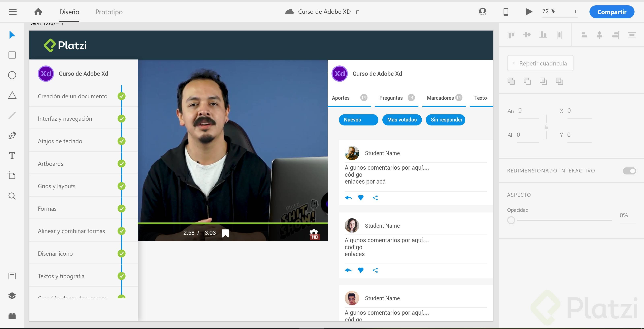Select the Pen tool
The image size is (644, 329).
12,136
